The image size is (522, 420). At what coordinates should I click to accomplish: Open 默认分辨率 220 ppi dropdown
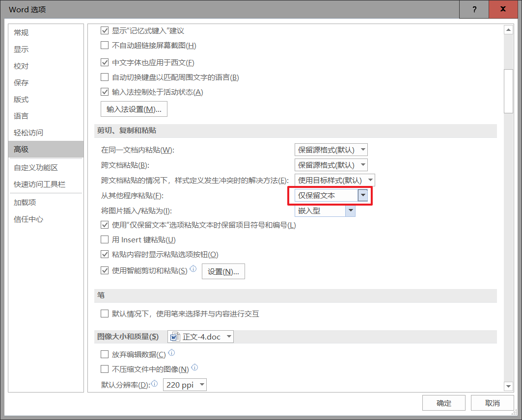coord(201,385)
